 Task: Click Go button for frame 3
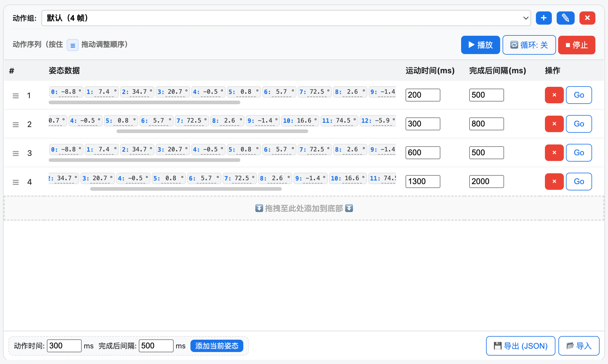579,153
